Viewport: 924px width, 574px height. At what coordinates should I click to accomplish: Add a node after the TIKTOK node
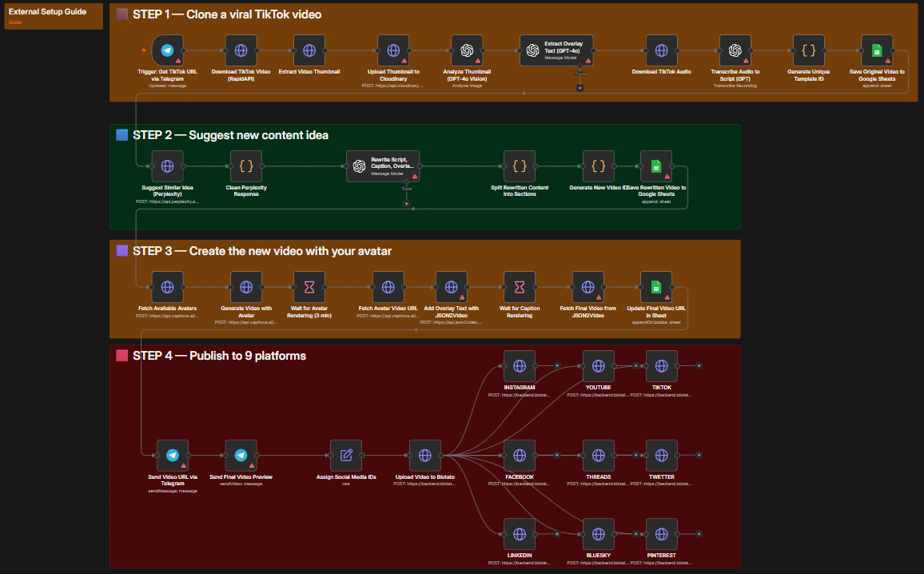pos(699,366)
